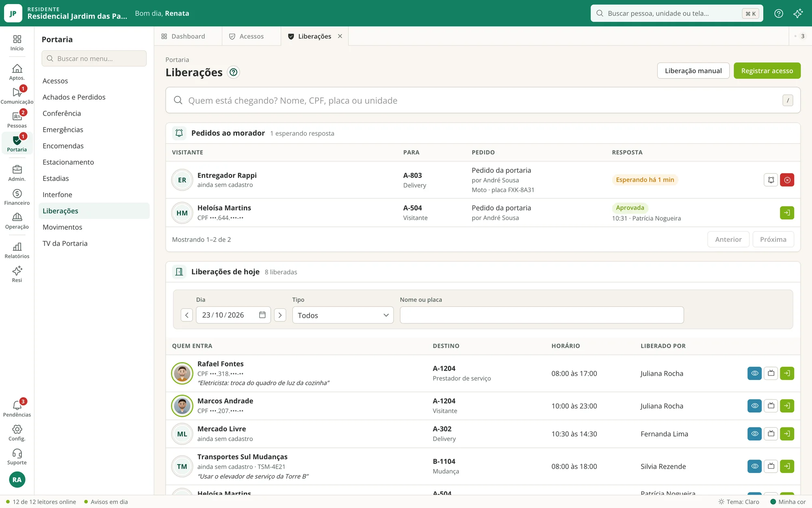Image resolution: width=812 pixels, height=508 pixels.
Task: View details of Marcos Andrade release
Action: pos(754,406)
